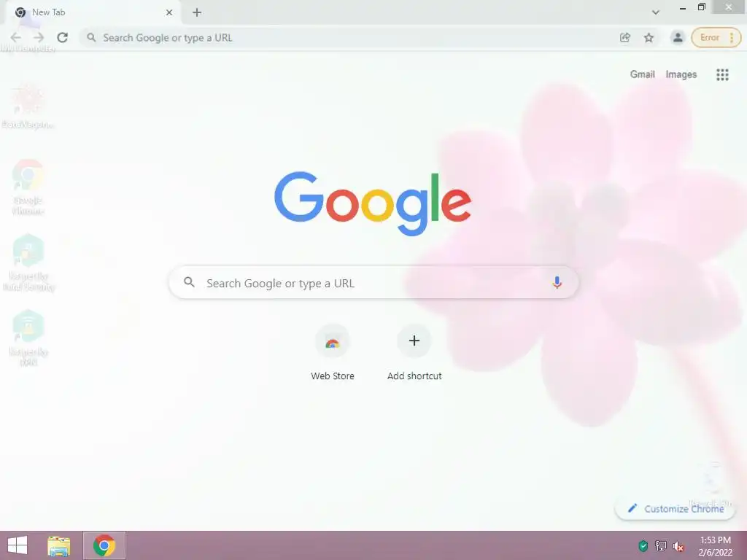Open the Windows Start button
Screen dimensions: 747x560
[x=18, y=545]
